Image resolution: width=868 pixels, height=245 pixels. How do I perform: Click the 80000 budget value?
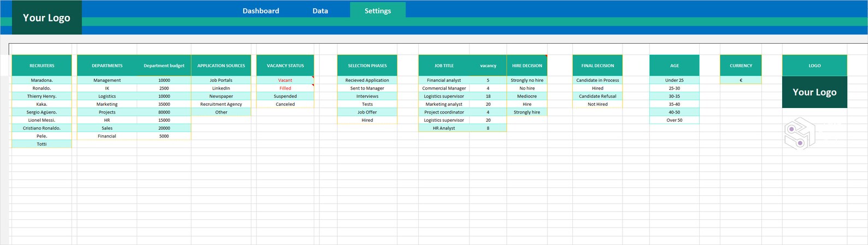coord(164,112)
